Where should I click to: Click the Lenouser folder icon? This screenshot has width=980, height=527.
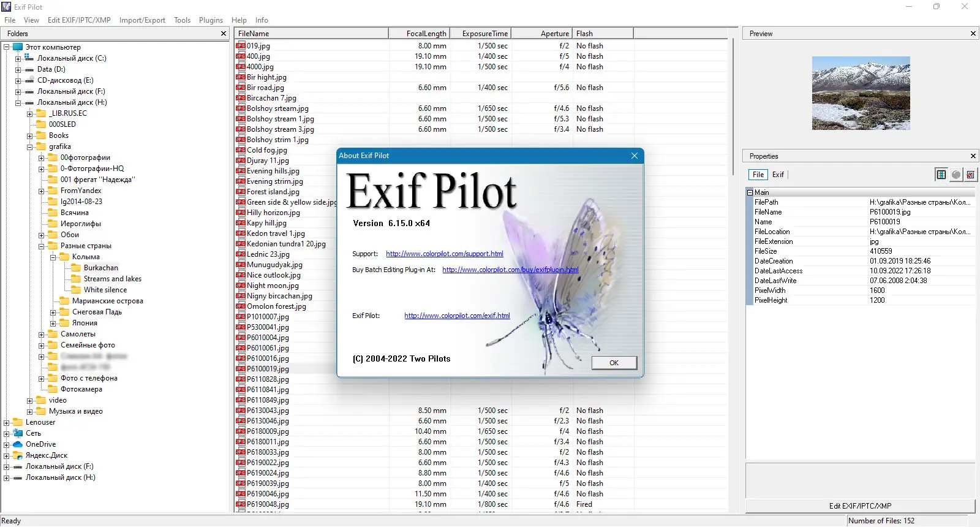(18, 422)
